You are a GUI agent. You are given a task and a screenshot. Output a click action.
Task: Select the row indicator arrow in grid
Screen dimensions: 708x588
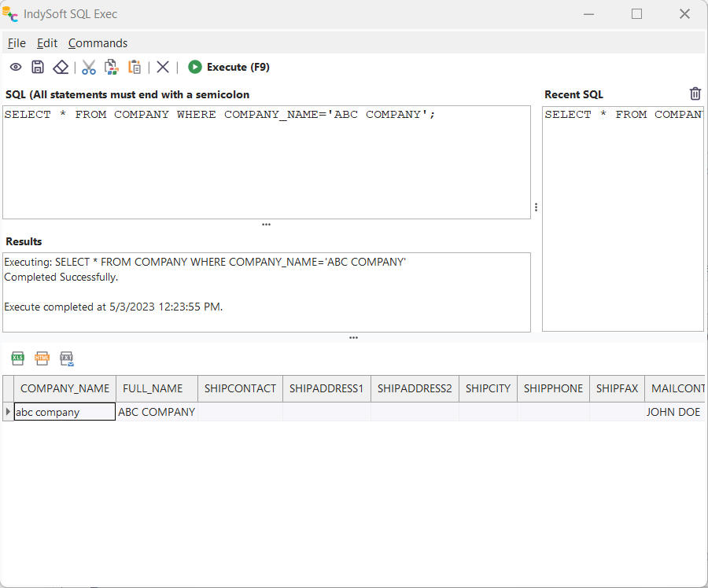coord(8,412)
